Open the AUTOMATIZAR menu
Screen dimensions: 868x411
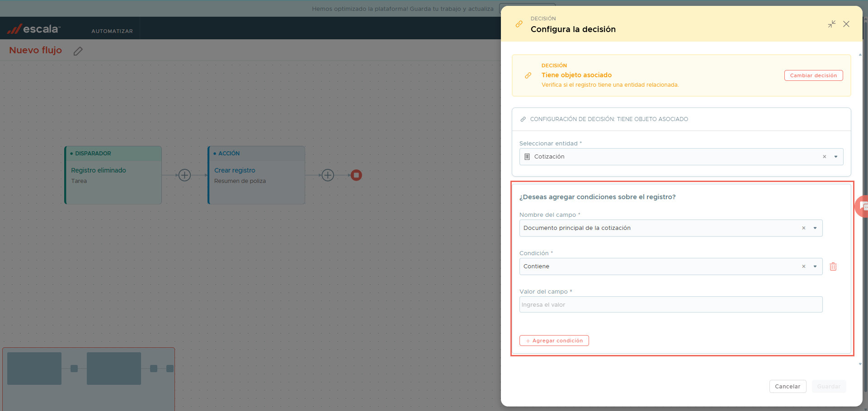[112, 31]
